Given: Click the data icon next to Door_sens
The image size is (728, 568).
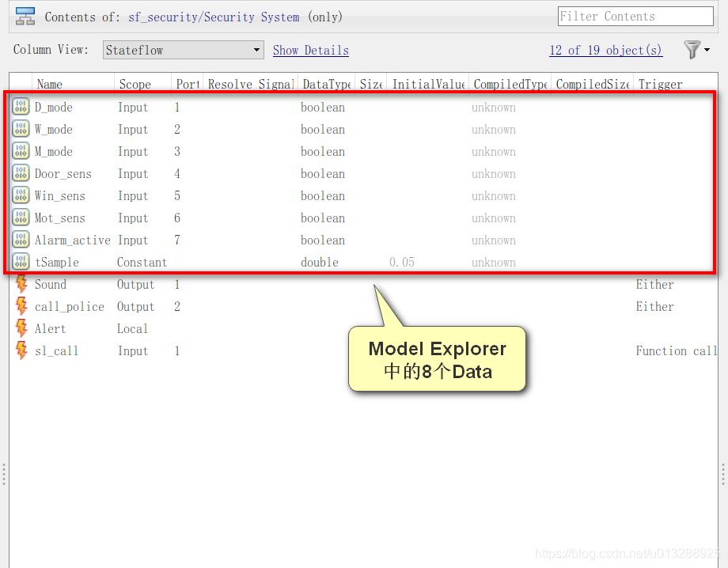Looking at the screenshot, I should [x=21, y=173].
